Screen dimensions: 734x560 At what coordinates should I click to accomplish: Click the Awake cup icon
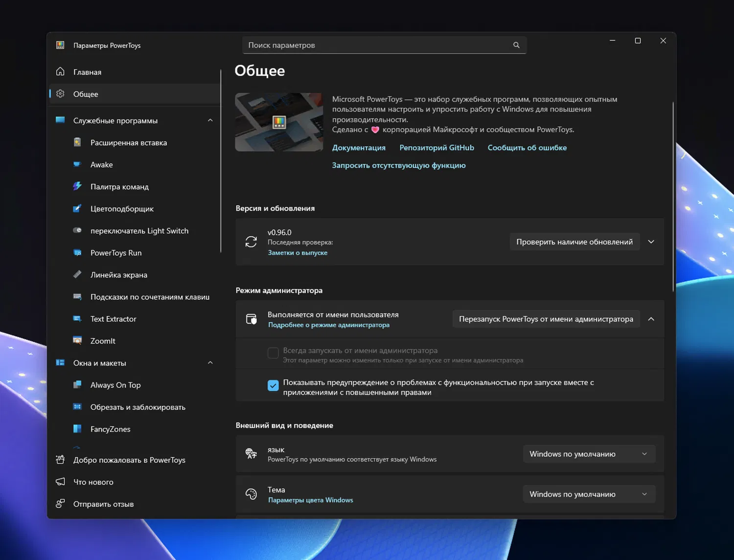point(77,164)
